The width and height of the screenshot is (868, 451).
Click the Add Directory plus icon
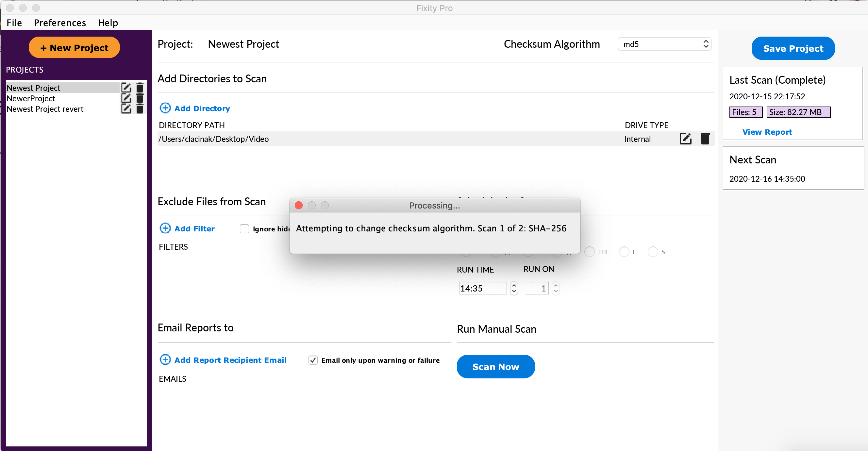tap(165, 108)
